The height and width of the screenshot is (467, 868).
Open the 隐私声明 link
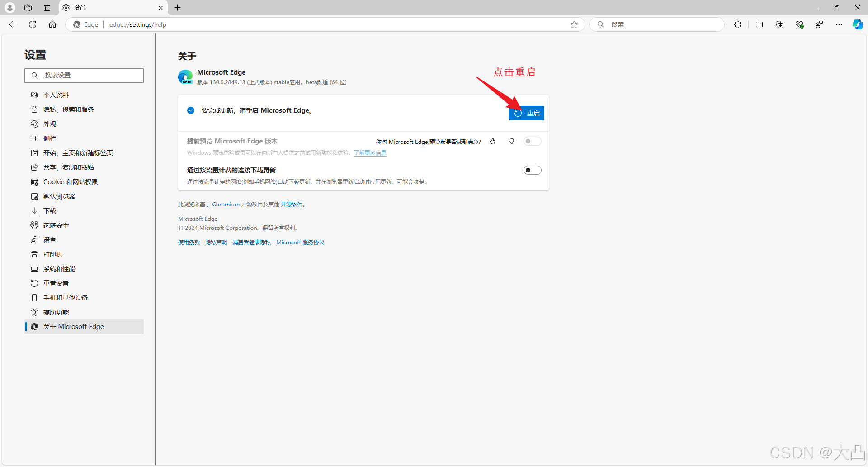(x=216, y=243)
